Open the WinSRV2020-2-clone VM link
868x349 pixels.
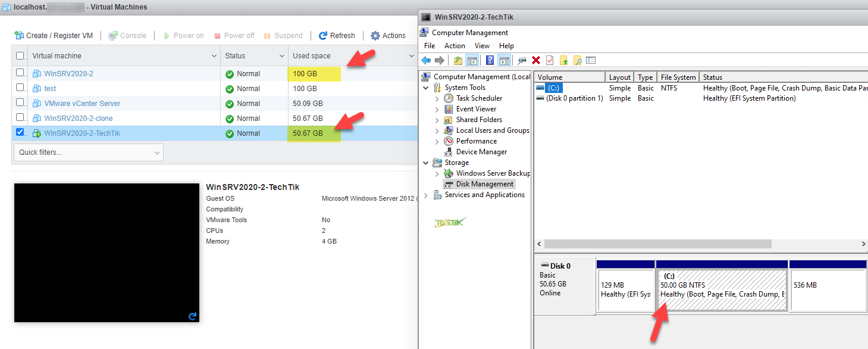(x=79, y=119)
